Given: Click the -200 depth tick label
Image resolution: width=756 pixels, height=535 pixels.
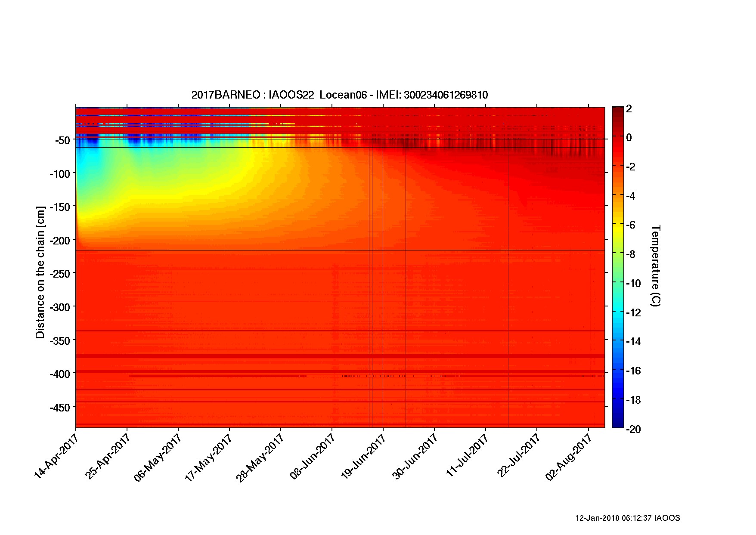Looking at the screenshot, I should [59, 241].
